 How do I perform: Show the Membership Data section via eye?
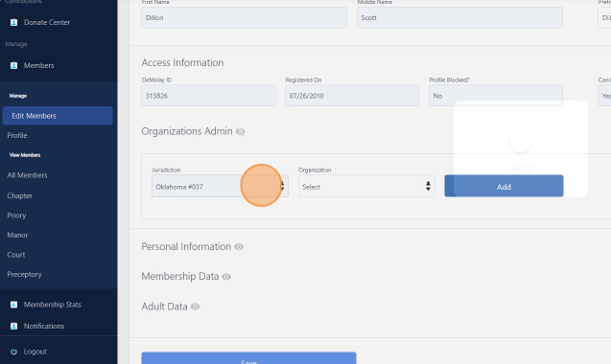226,277
